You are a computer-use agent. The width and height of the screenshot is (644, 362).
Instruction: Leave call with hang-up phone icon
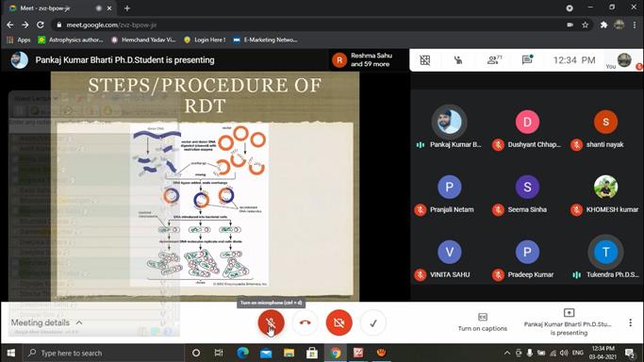pyautogui.click(x=305, y=322)
